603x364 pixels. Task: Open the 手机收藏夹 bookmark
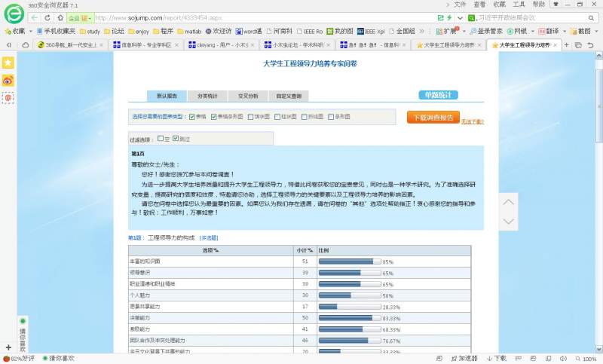pos(56,31)
